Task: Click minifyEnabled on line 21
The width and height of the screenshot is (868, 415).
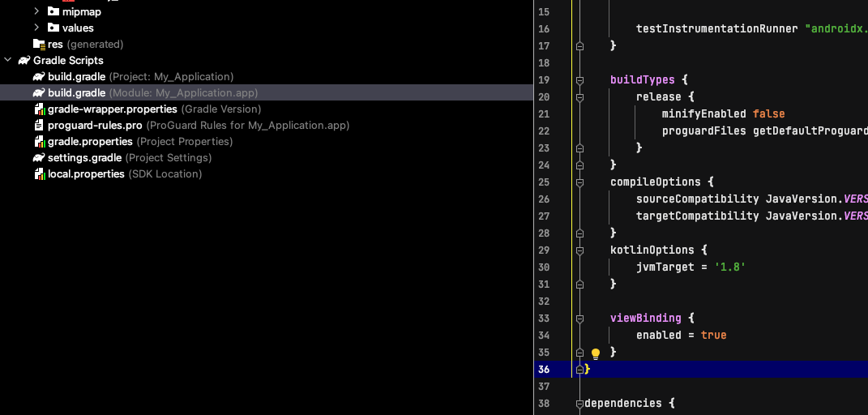Action: click(x=703, y=114)
